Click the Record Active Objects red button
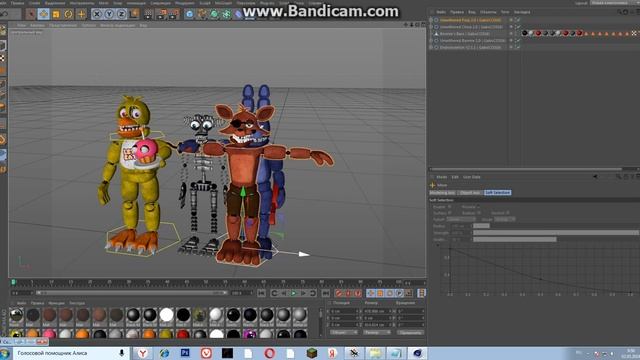Image resolution: width=640 pixels, height=360 pixels. pyautogui.click(x=339, y=293)
